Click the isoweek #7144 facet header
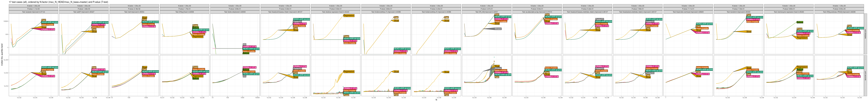The width and height of the screenshot is (868, 102). (33, 12)
